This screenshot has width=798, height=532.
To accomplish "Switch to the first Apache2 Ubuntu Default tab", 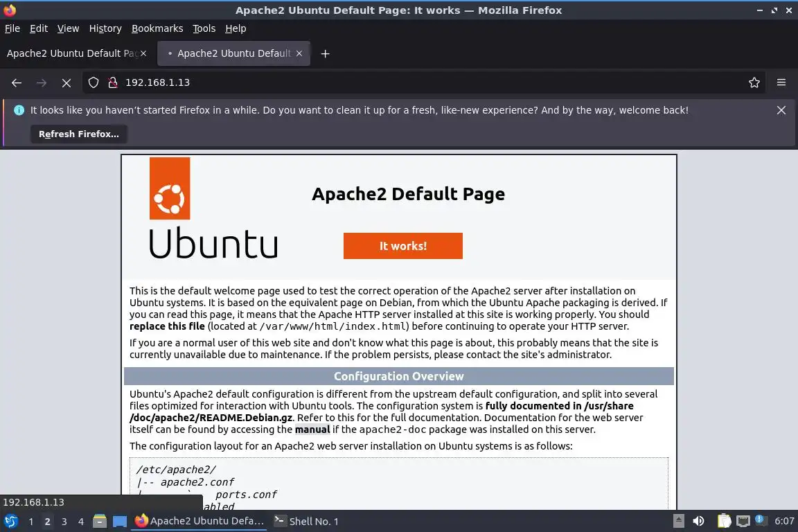I will (x=71, y=53).
